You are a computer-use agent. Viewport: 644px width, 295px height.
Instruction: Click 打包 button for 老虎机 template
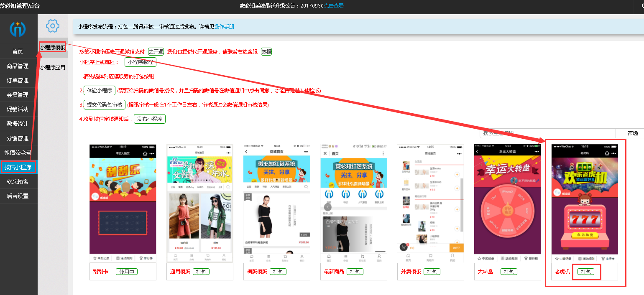pos(586,272)
